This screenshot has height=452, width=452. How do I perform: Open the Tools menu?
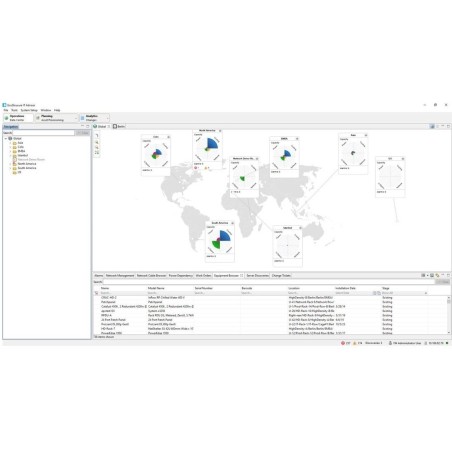14,110
